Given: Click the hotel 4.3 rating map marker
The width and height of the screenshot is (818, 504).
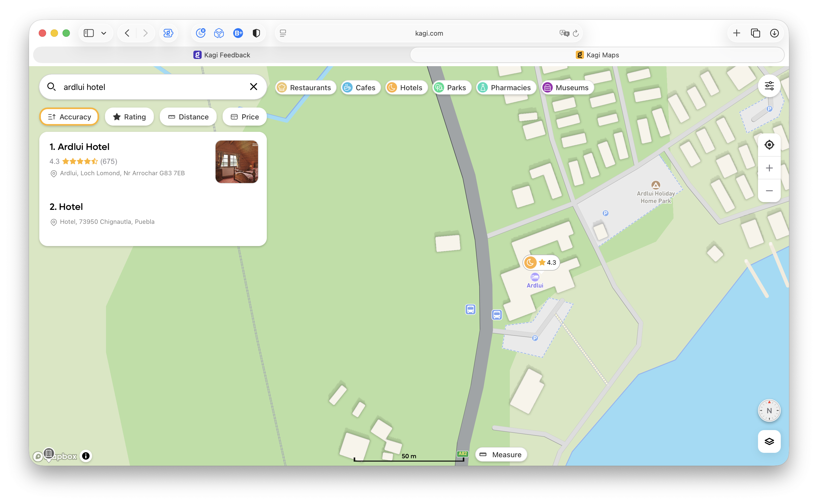Looking at the screenshot, I should coord(541,262).
